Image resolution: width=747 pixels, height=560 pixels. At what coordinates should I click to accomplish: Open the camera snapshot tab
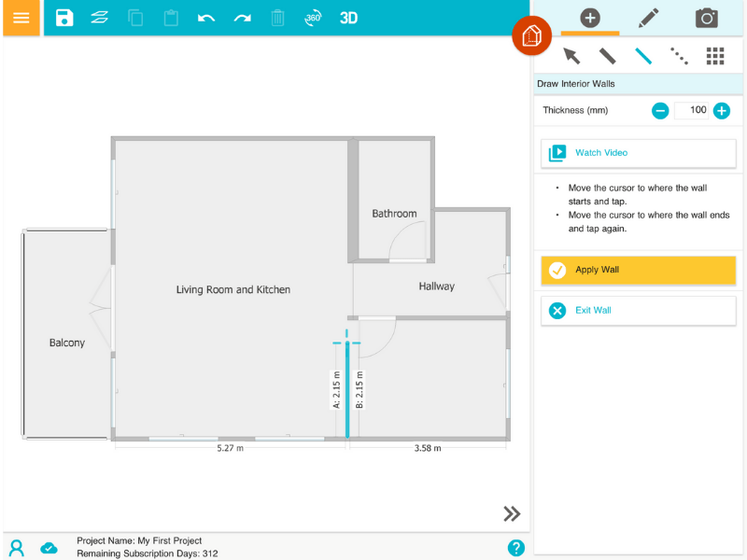tap(707, 17)
